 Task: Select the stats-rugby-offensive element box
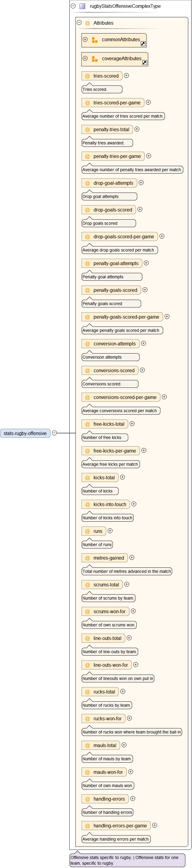25,433
